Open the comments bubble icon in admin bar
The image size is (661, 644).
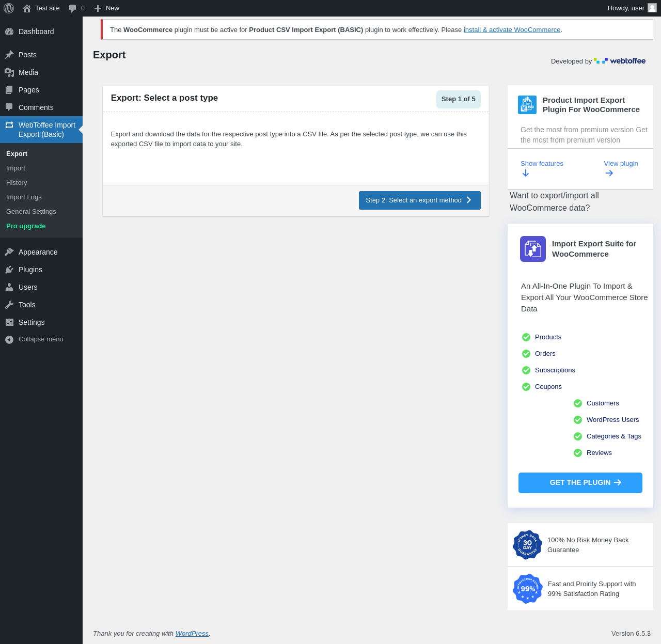(x=73, y=8)
